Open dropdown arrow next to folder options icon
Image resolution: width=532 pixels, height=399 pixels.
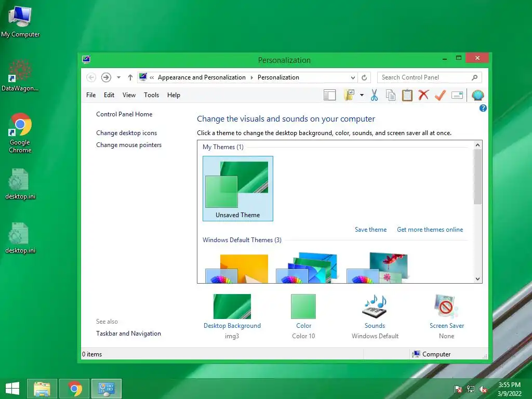tap(362, 96)
